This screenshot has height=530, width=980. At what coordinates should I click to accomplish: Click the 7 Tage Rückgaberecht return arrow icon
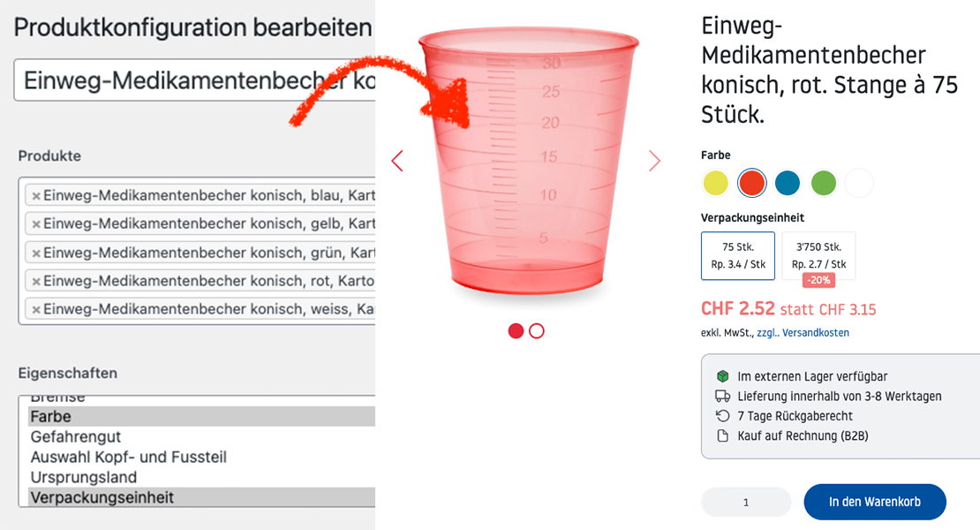click(x=720, y=415)
